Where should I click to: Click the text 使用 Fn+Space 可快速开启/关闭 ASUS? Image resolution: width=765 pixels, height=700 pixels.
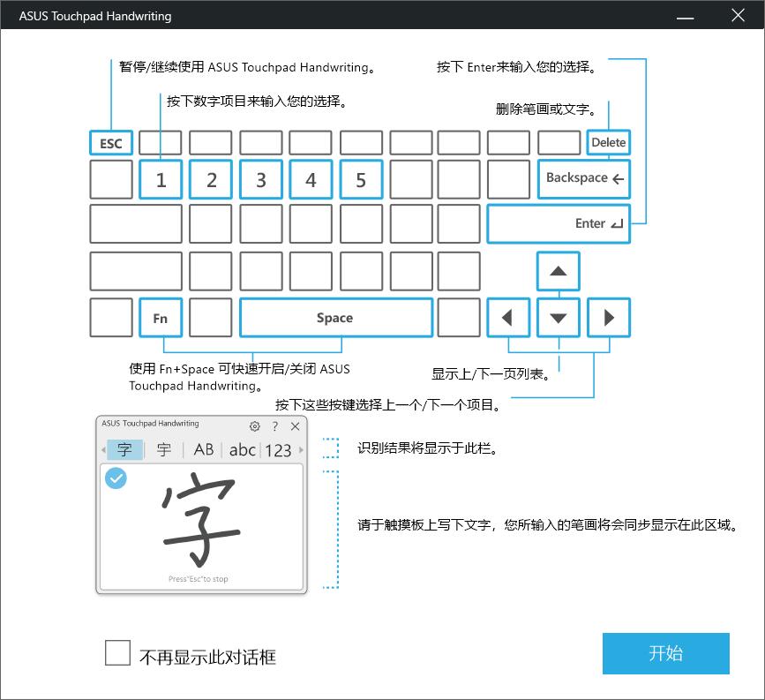point(239,369)
